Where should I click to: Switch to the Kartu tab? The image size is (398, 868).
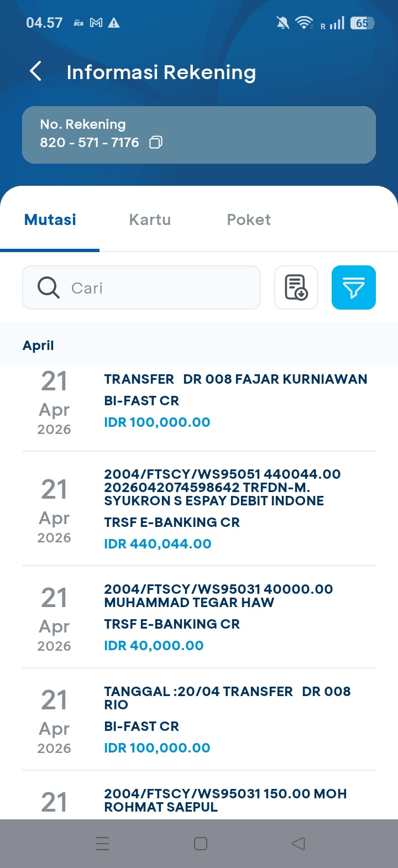150,219
